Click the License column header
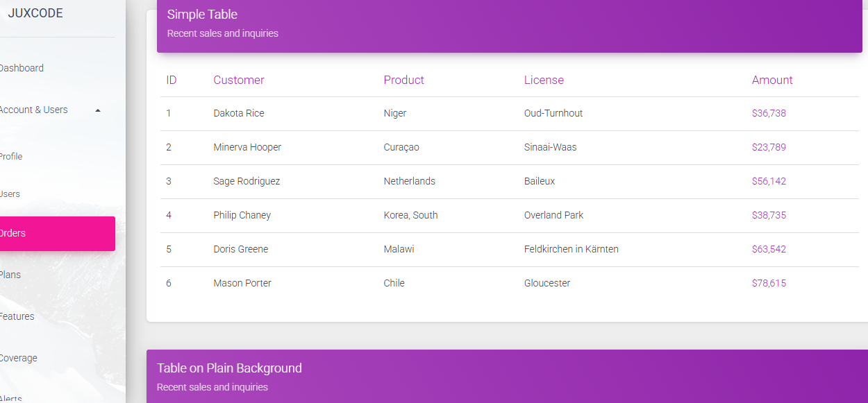Viewport: 868px width, 403px height. point(544,80)
